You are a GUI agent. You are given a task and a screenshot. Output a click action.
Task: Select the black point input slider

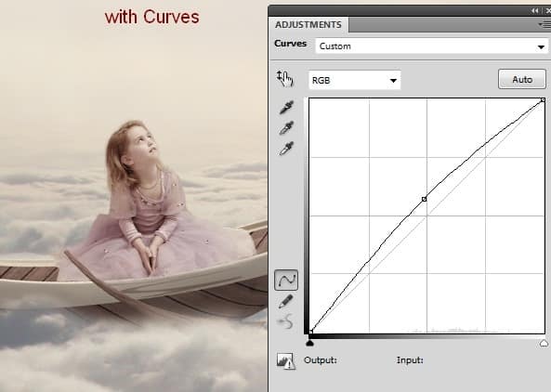[309, 343]
